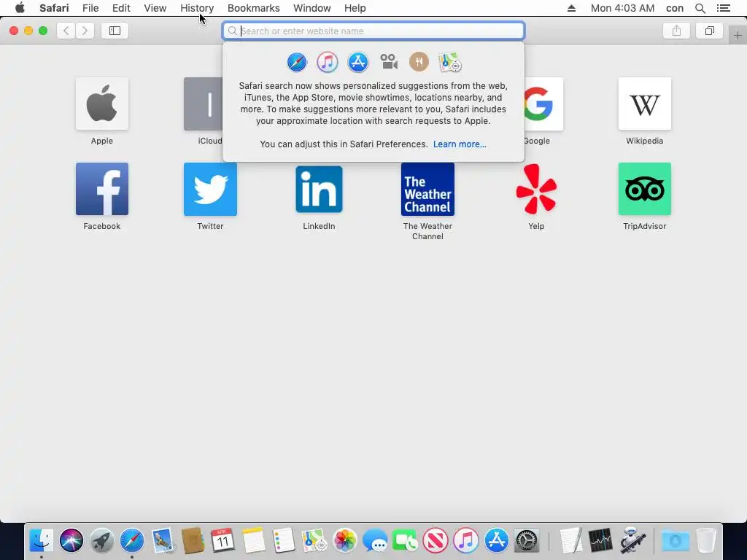Click the Maps icon in suggestions popup
747x560 pixels.
tap(449, 63)
